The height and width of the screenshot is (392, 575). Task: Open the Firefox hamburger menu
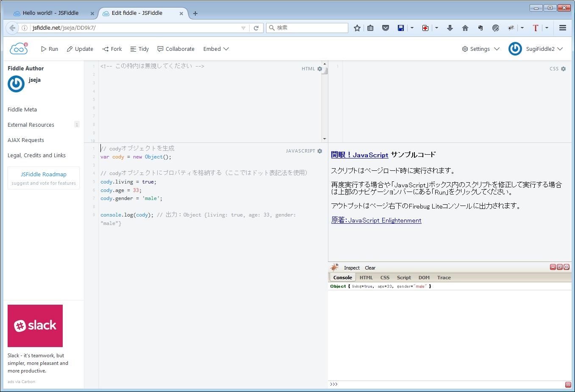(x=562, y=28)
